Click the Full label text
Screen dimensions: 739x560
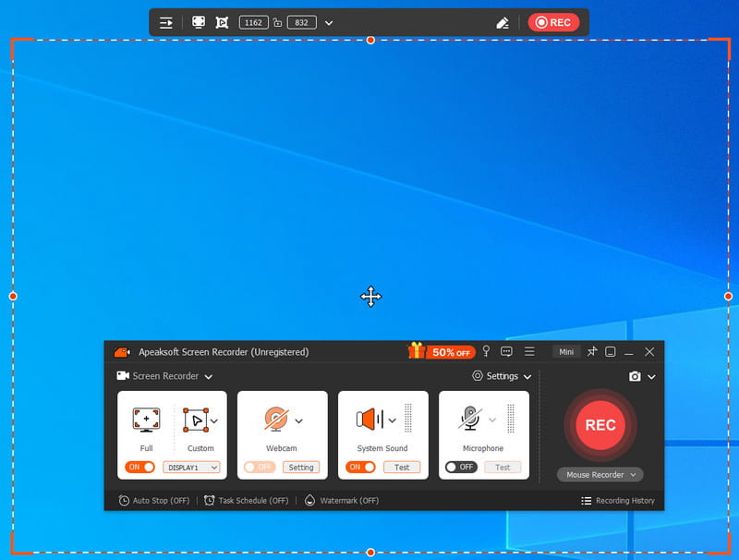coord(147,448)
